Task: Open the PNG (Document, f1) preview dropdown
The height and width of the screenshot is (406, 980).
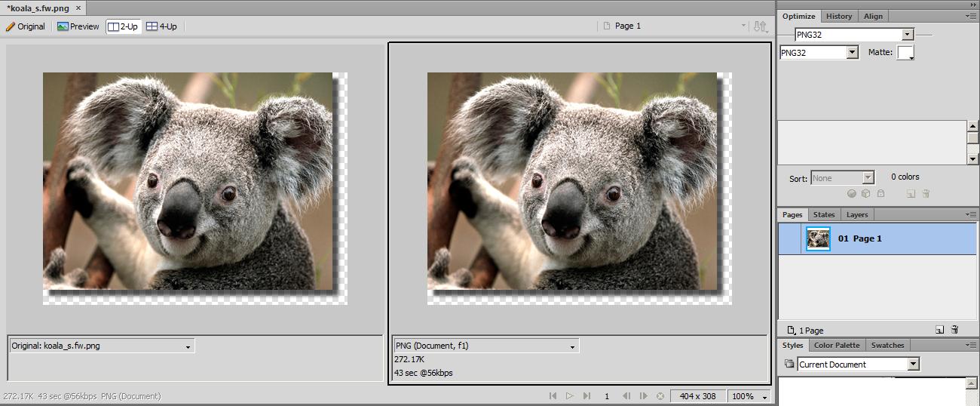Action: 485,346
